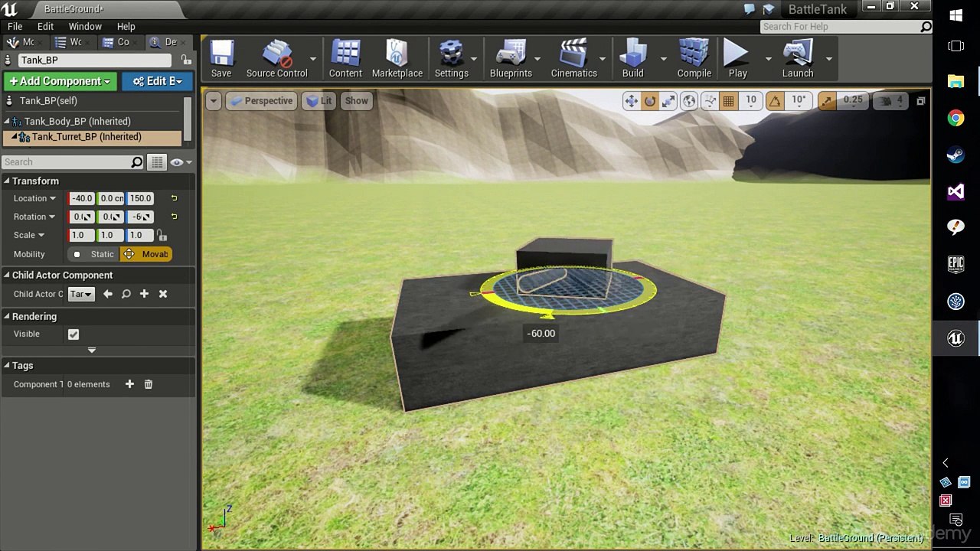Toggle the Visible checkbox under Rendering
The height and width of the screenshot is (551, 980).
73,334
